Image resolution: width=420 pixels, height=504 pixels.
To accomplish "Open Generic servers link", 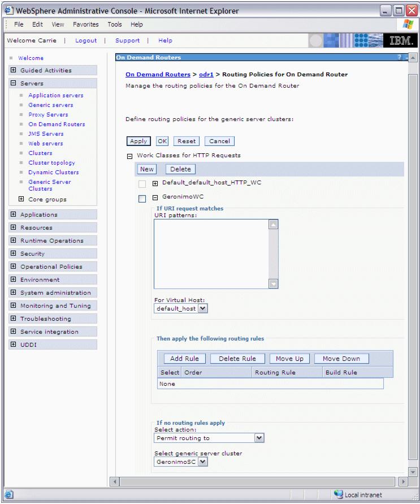I will point(51,105).
